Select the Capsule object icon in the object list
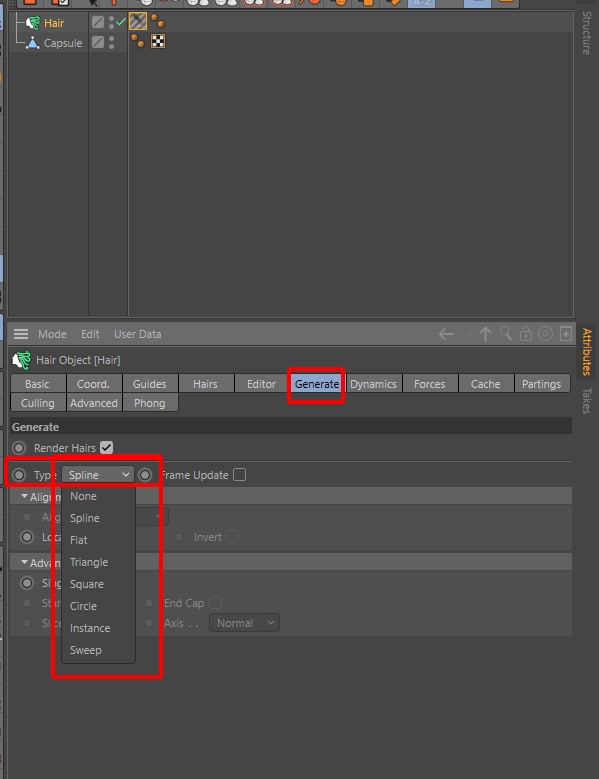 (x=33, y=43)
